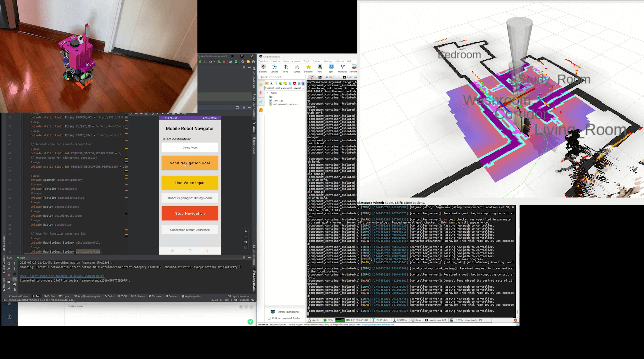This screenshot has height=359, width=644.
Task: Switch to the Logcat tool window tab
Action: pyautogui.click(x=65, y=296)
